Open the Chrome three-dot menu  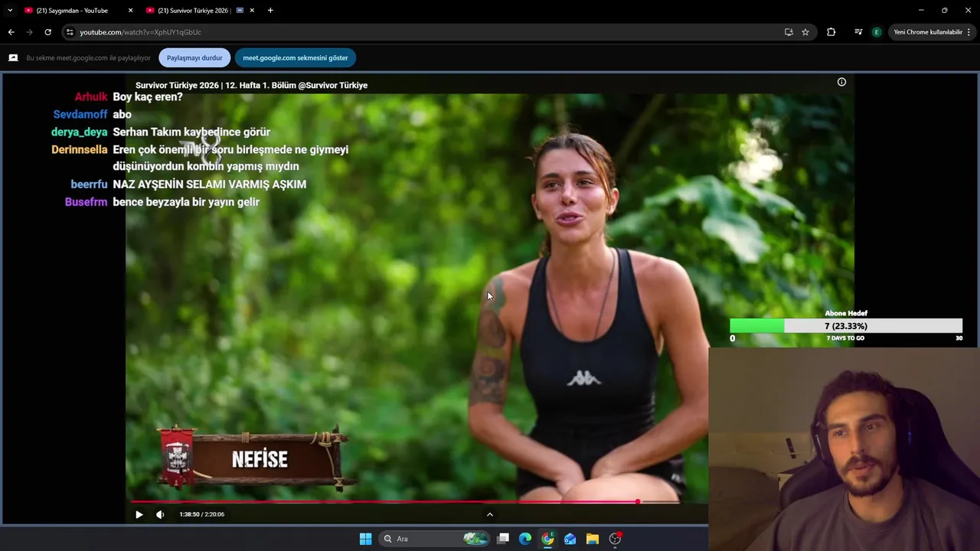tap(969, 32)
